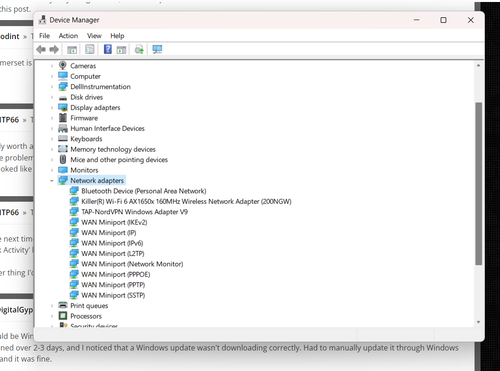Screen dimensions: 500x371
Task: Open the File menu
Action: tap(44, 36)
